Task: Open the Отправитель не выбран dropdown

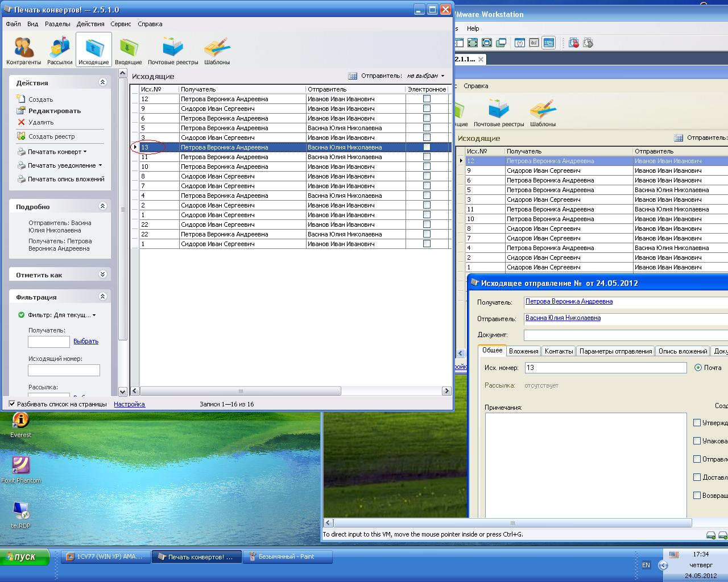Action: point(425,76)
